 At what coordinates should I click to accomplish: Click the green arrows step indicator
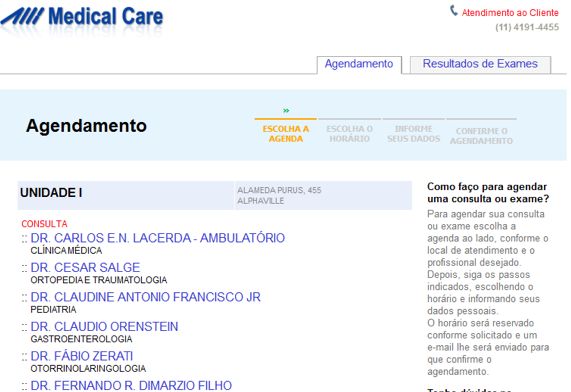click(x=286, y=111)
